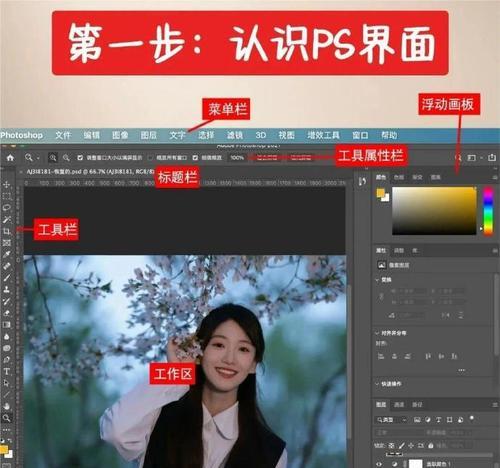
Task: Click the rainbow hue slider strip
Action: click(x=488, y=211)
